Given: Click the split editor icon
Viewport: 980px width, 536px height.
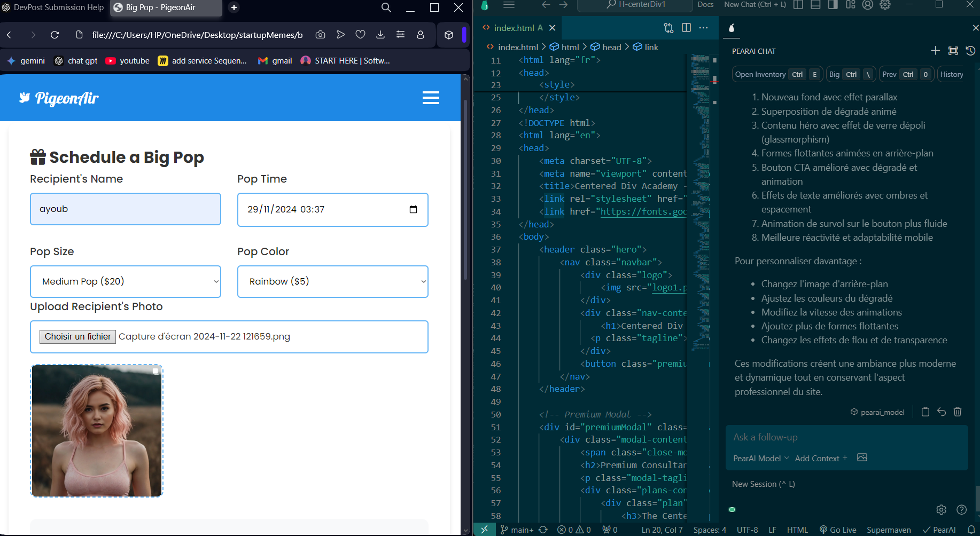Looking at the screenshot, I should coord(687,28).
